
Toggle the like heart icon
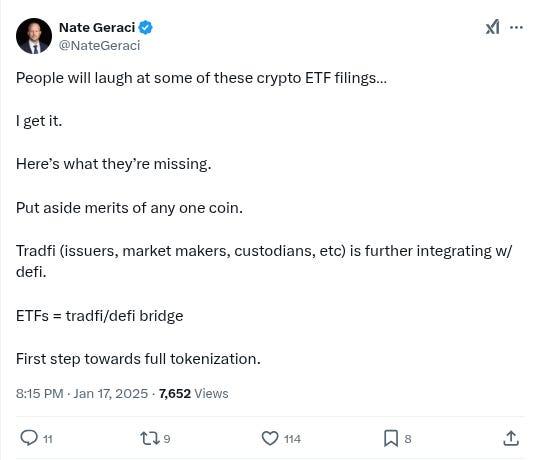pyautogui.click(x=270, y=438)
